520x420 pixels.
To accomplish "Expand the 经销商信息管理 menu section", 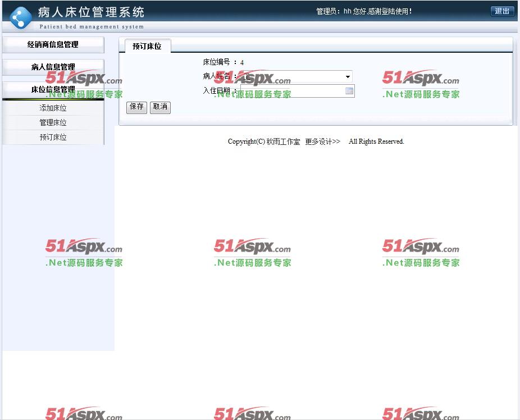I will (53, 45).
